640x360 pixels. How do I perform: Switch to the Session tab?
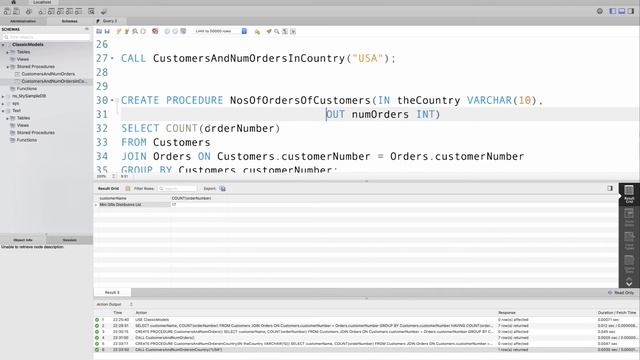click(x=69, y=240)
